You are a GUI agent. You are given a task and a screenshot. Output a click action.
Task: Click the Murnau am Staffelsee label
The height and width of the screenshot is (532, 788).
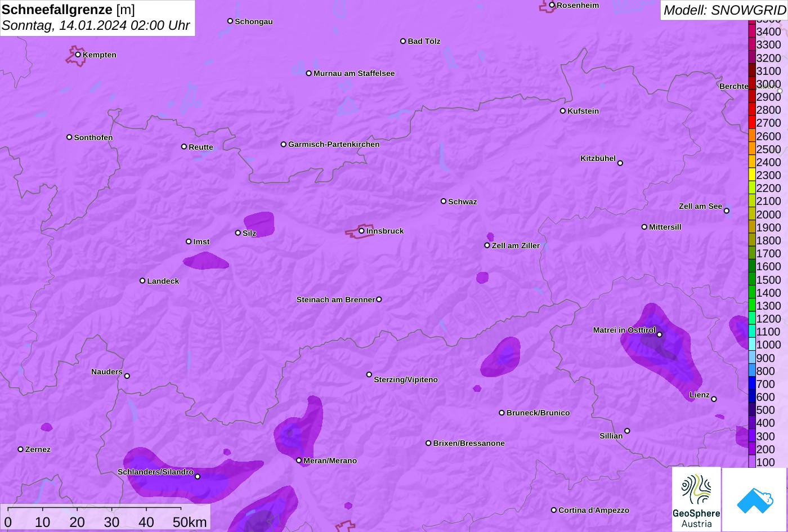[354, 73]
